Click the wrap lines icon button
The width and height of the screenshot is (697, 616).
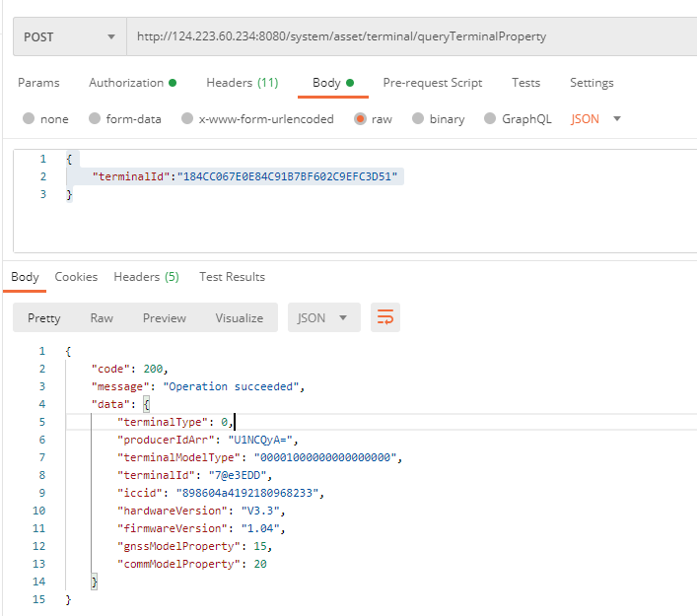click(385, 317)
